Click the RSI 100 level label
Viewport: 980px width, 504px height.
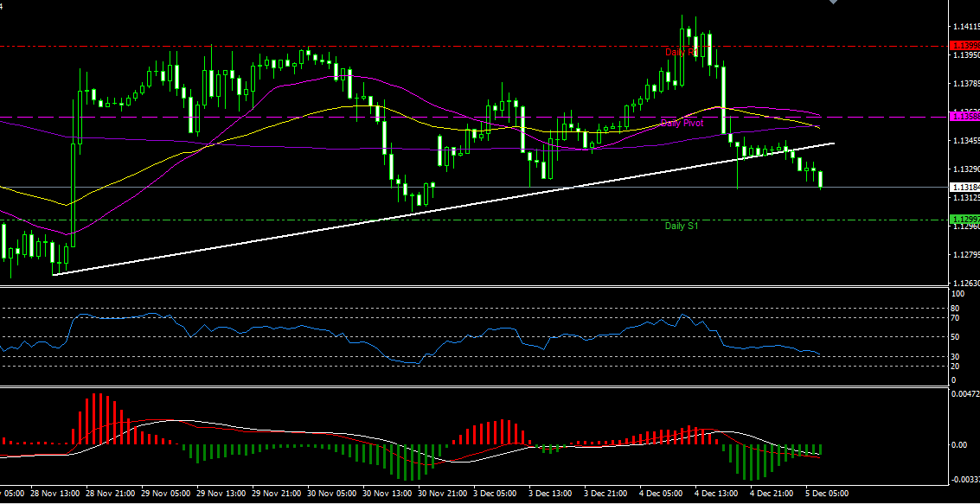958,293
